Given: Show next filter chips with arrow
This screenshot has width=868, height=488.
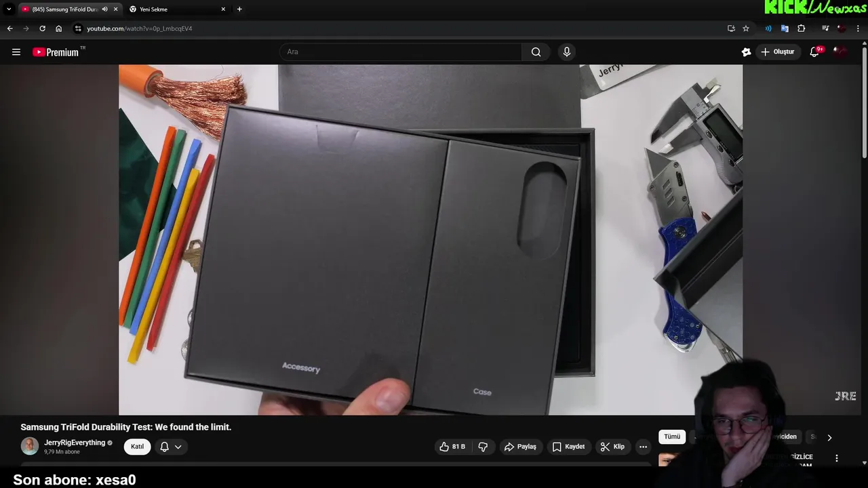Looking at the screenshot, I should (x=829, y=437).
